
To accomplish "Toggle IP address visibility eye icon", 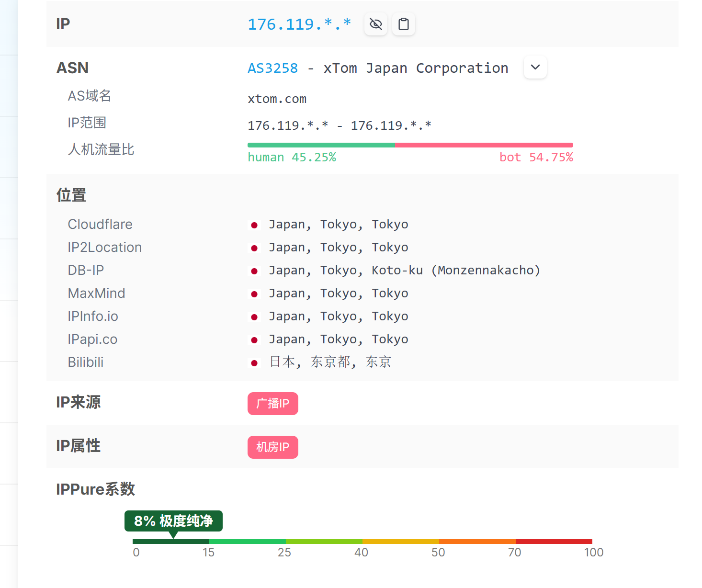I will point(375,24).
